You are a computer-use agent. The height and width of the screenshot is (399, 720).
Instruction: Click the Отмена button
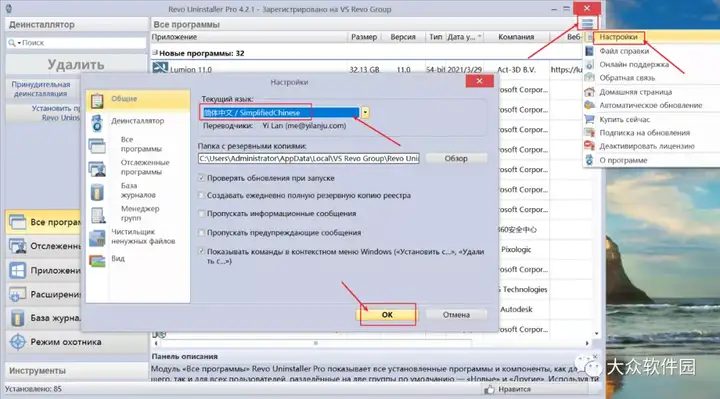coord(456,315)
